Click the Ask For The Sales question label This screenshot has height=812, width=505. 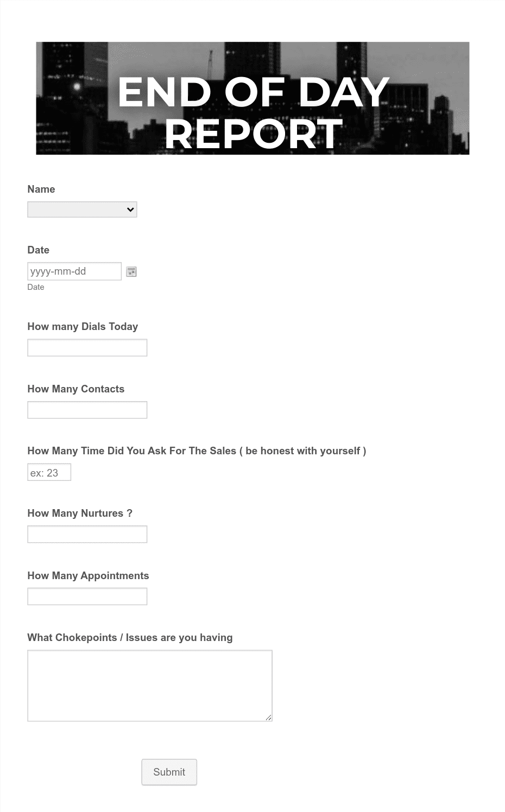coord(197,451)
